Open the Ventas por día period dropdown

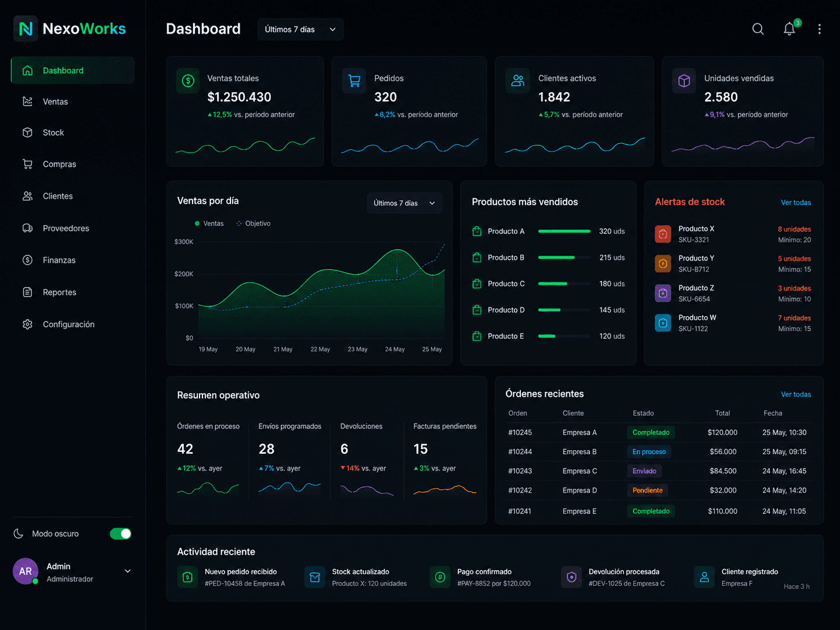(405, 203)
